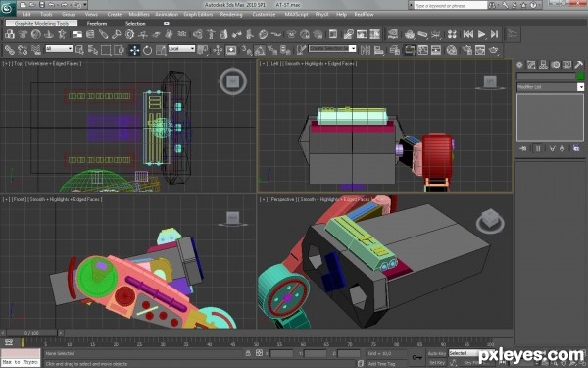The width and height of the screenshot is (588, 368).
Task: Open the Group menu
Action: coord(69,15)
